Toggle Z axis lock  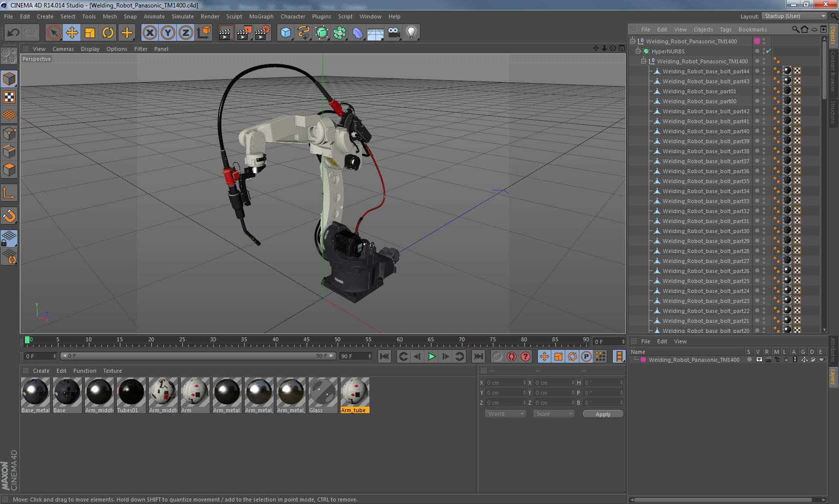pyautogui.click(x=186, y=33)
